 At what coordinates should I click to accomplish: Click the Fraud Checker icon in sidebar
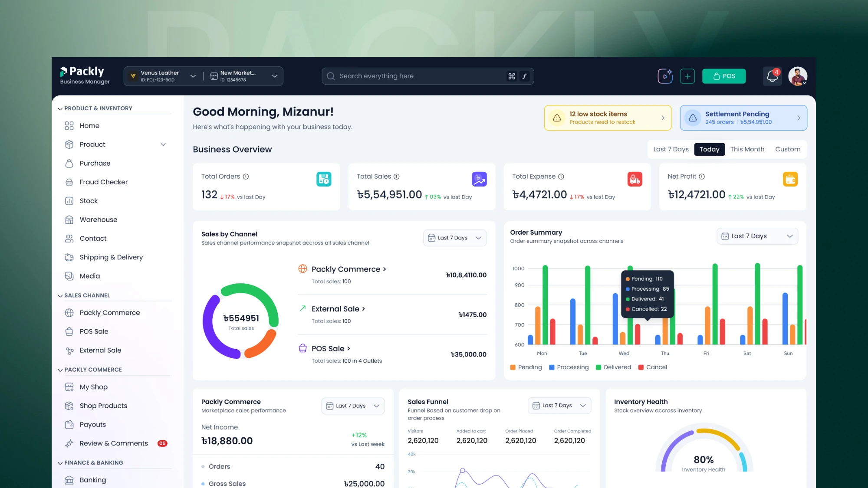click(x=69, y=182)
